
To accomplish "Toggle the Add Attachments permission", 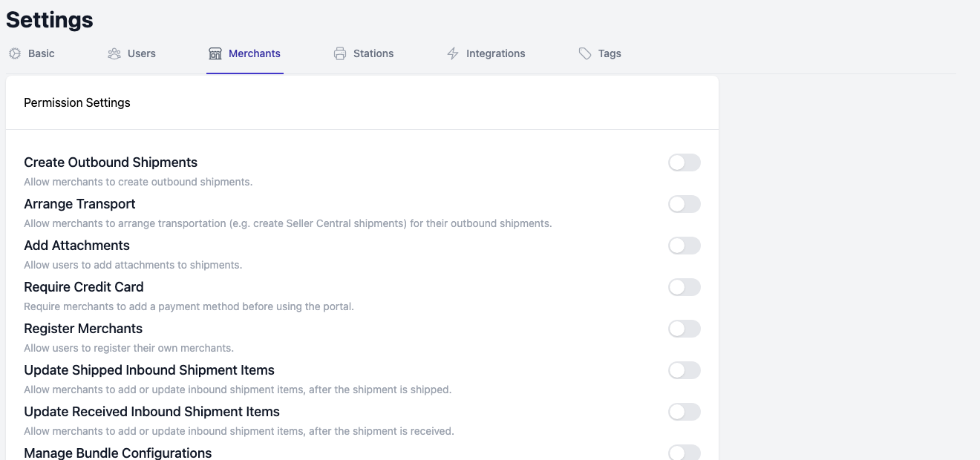I will (x=685, y=246).
